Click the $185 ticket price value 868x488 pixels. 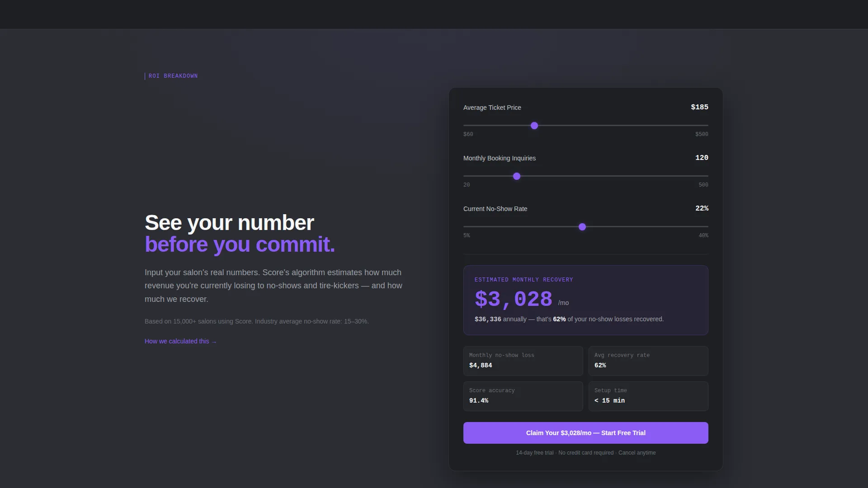(699, 107)
